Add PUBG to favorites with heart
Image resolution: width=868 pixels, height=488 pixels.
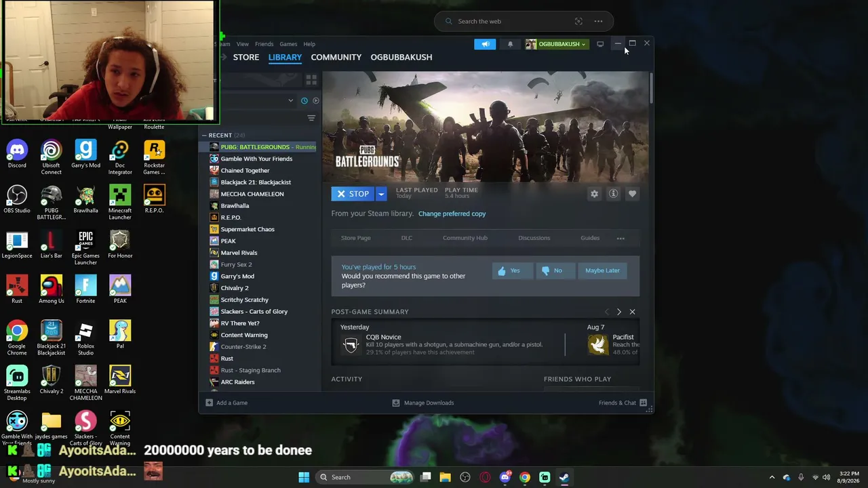coord(632,194)
